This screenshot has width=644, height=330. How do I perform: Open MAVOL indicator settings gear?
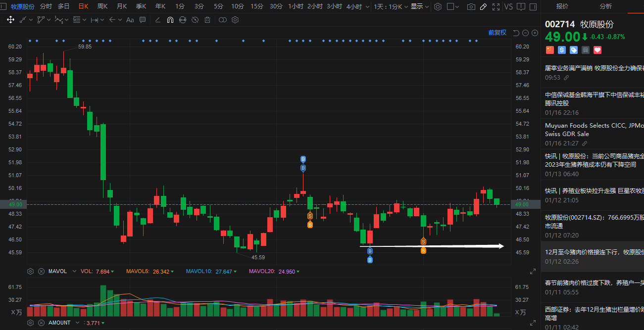[31, 272]
